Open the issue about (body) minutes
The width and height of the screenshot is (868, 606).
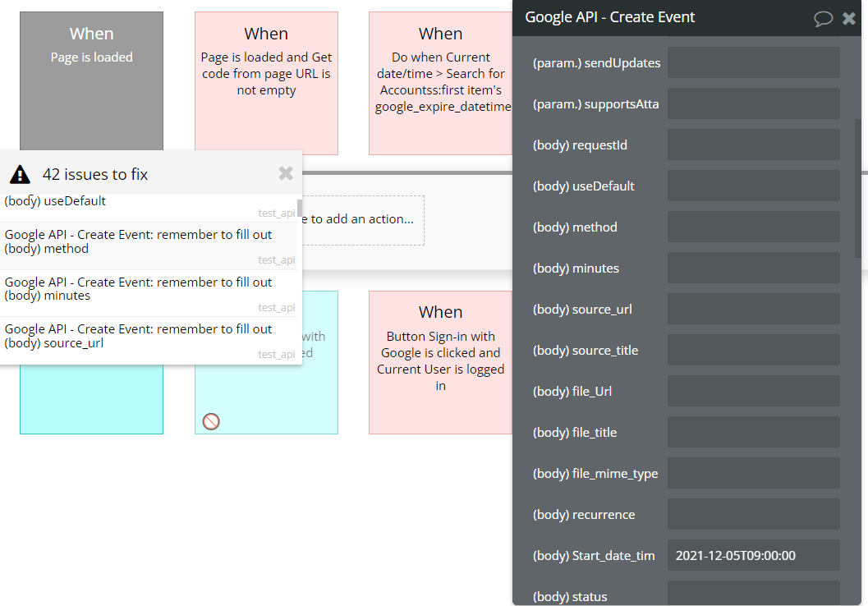149,293
